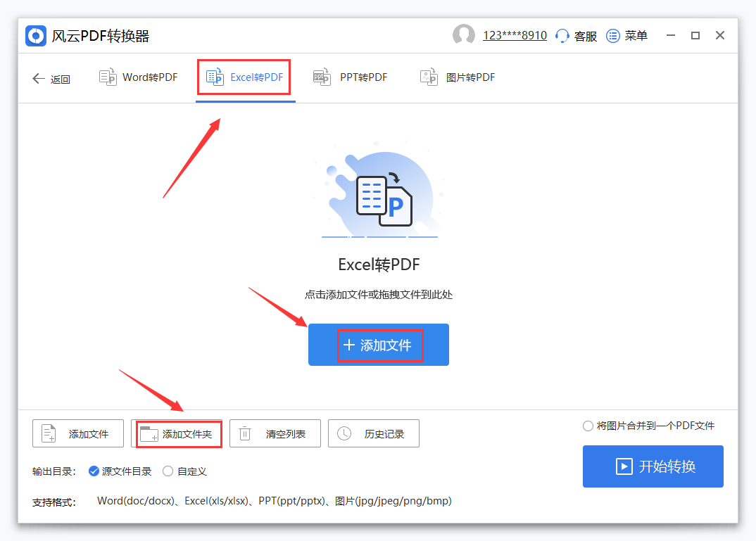Open the 123****8910 account link
Image resolution: width=756 pixels, height=541 pixels.
pyautogui.click(x=515, y=34)
